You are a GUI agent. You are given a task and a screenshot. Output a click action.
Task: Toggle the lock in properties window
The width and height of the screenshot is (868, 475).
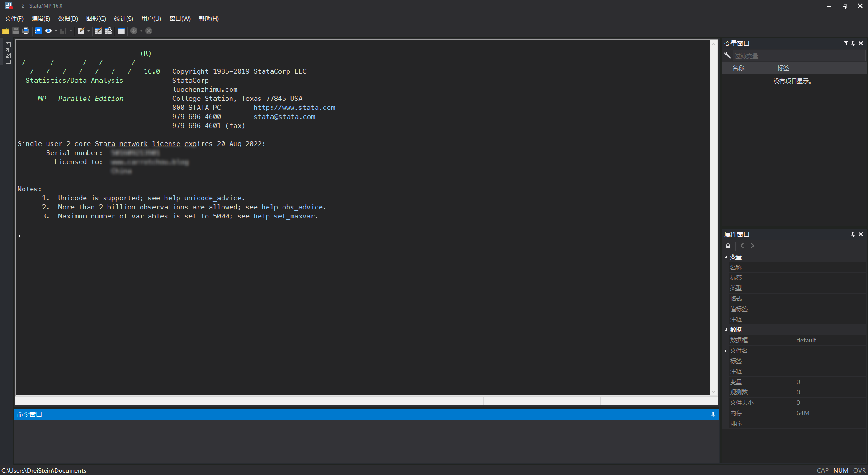pyautogui.click(x=728, y=246)
